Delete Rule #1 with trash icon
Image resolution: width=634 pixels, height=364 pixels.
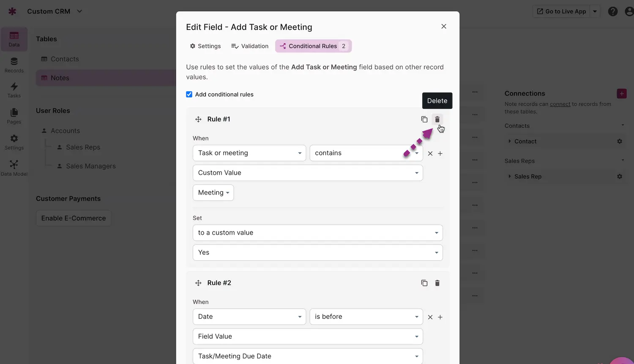(x=437, y=120)
